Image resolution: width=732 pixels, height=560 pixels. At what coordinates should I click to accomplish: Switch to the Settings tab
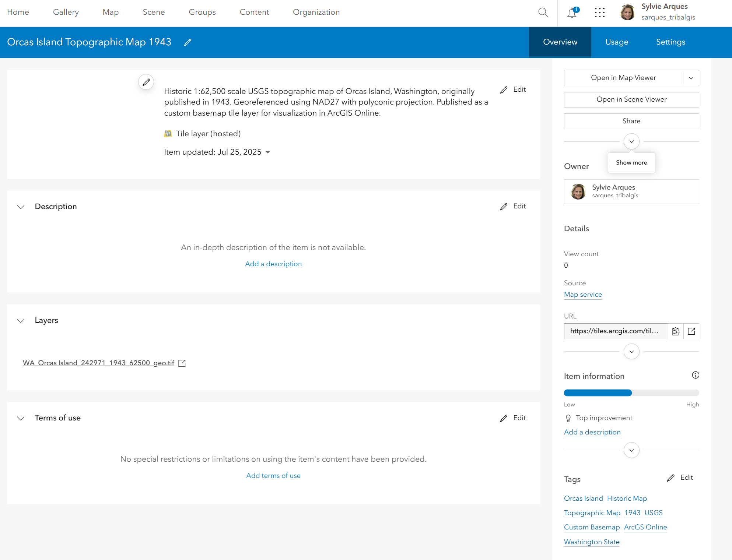pyautogui.click(x=670, y=42)
